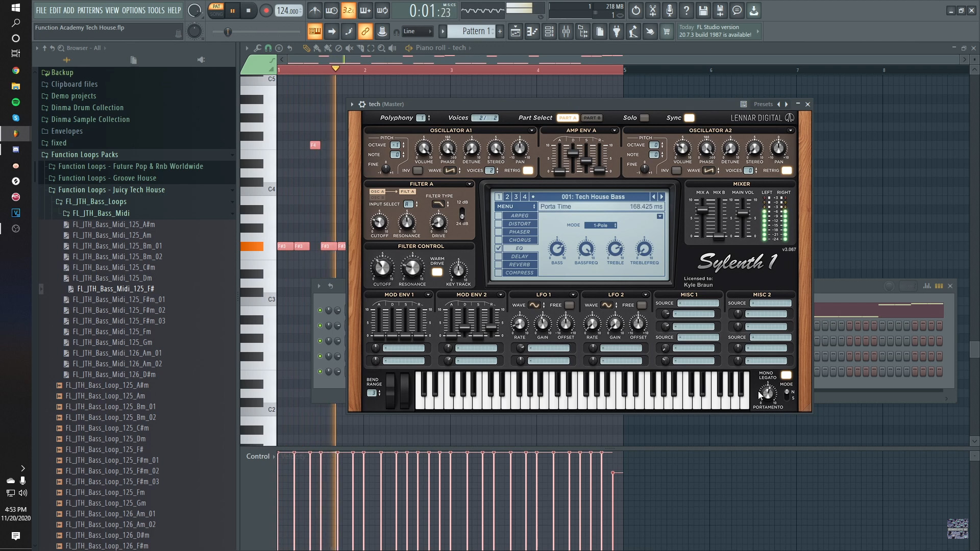Viewport: 980px width, 551px height.
Task: Enable the ARPEG effect checkbox in Sylenth1
Action: pyautogui.click(x=498, y=216)
